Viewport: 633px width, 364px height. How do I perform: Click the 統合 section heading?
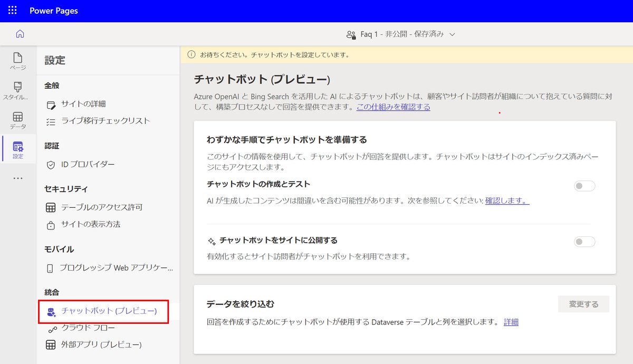click(52, 293)
